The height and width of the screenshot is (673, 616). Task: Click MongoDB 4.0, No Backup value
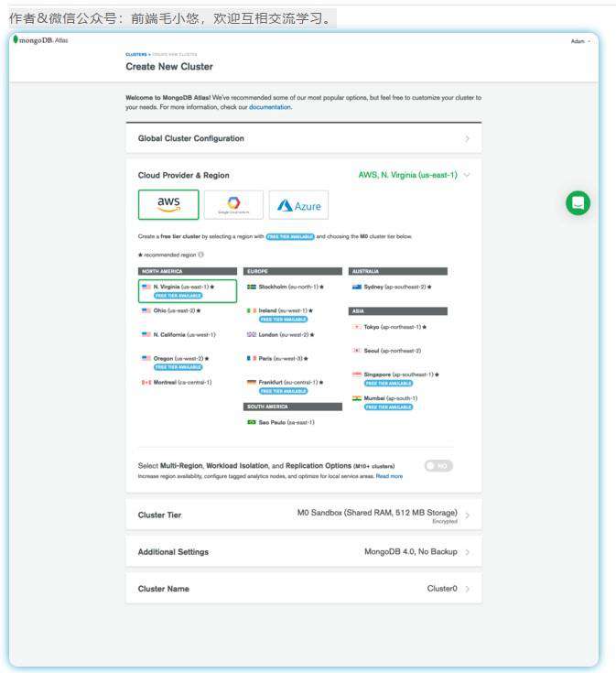click(411, 551)
